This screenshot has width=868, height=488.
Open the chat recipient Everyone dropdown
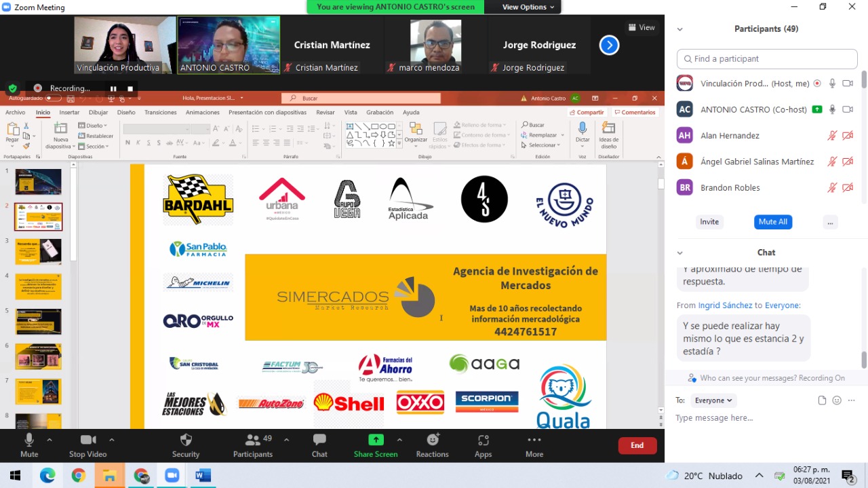pyautogui.click(x=713, y=400)
